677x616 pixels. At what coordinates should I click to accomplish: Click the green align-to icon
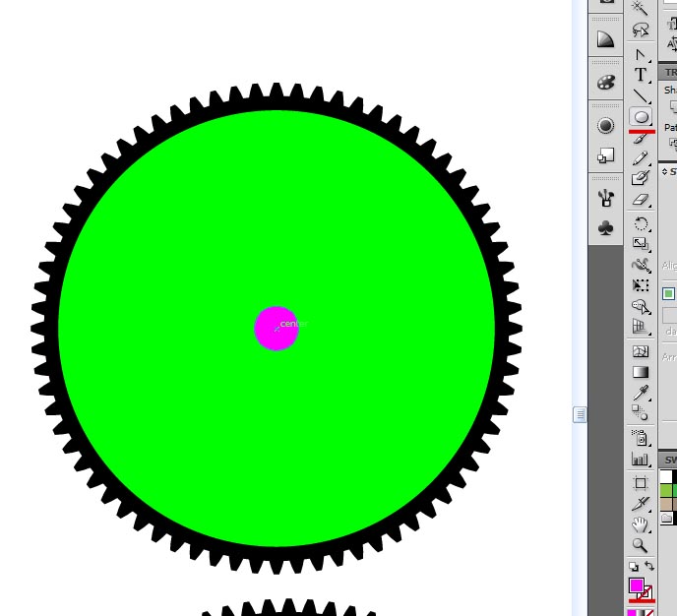pos(668,294)
